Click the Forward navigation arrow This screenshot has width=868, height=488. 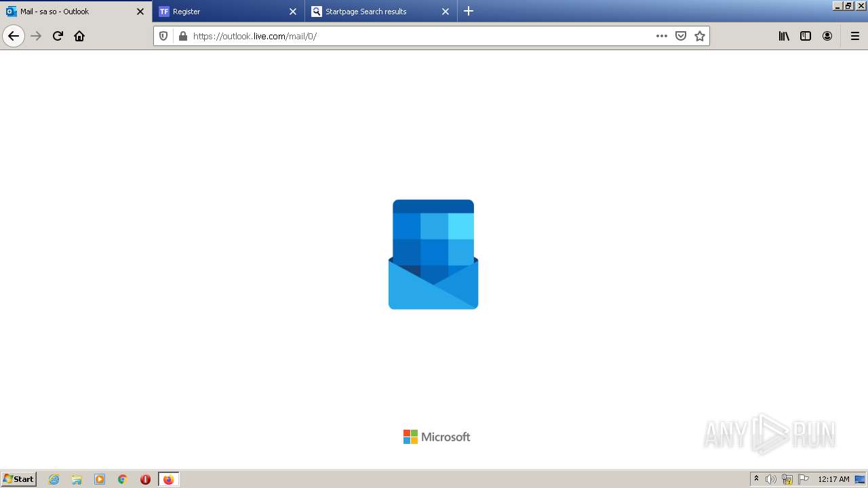(x=36, y=36)
